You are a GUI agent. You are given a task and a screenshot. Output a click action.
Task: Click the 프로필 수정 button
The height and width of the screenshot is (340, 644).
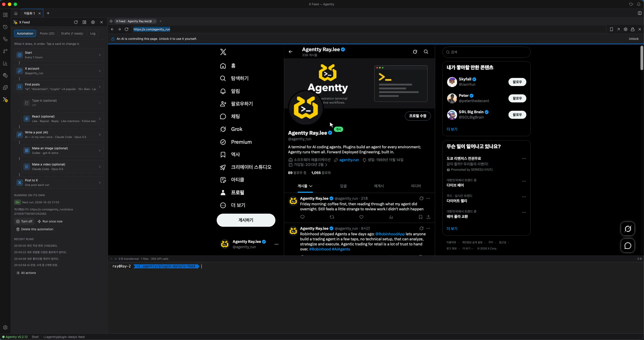coord(417,116)
